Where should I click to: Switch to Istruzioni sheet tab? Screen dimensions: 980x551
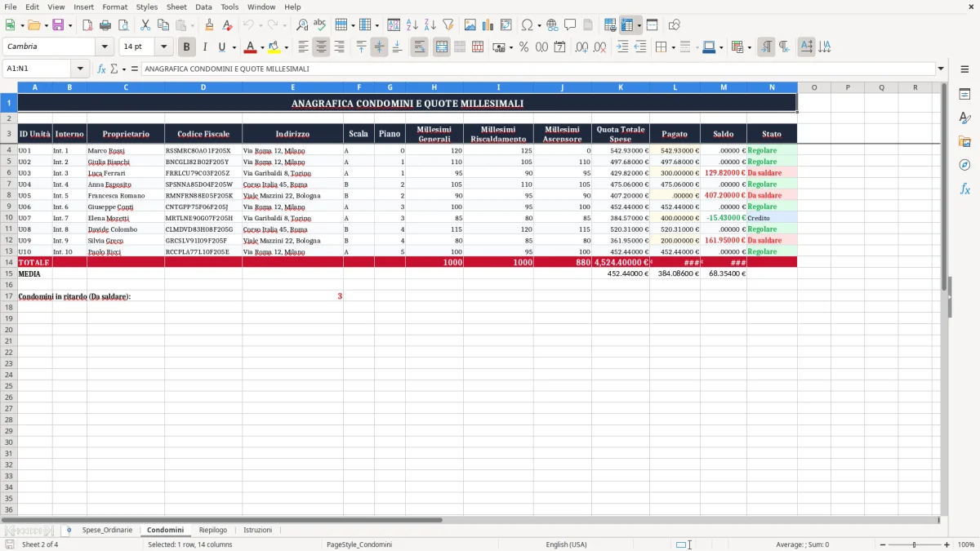[x=258, y=530]
